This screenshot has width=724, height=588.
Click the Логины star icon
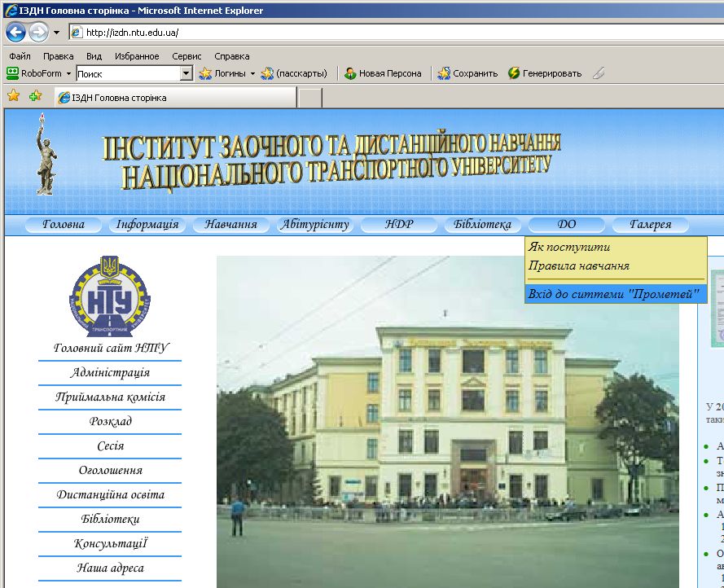click(x=205, y=73)
